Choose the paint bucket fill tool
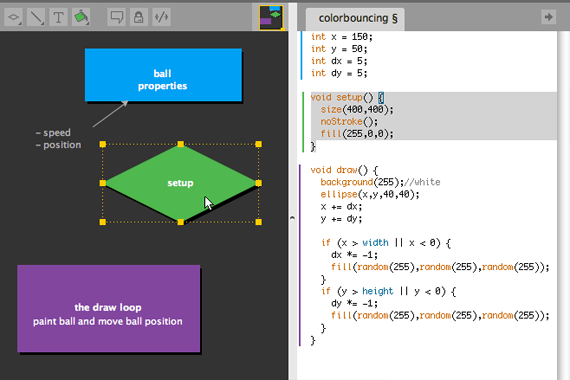The image size is (570, 380). click(81, 17)
